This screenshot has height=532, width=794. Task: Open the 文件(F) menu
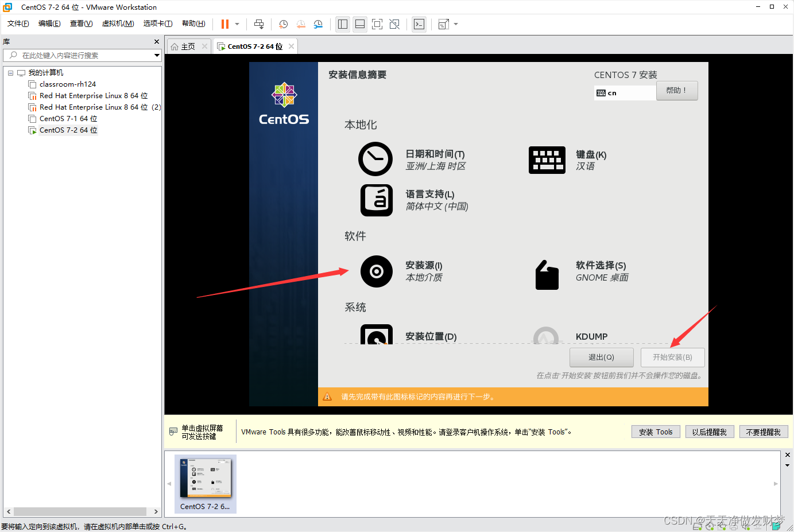coord(18,24)
